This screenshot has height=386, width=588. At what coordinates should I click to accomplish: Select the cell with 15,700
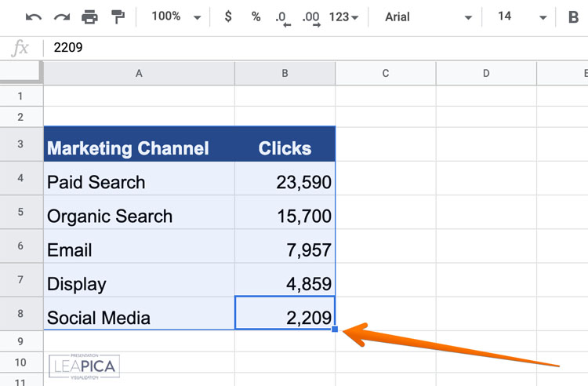tap(285, 213)
